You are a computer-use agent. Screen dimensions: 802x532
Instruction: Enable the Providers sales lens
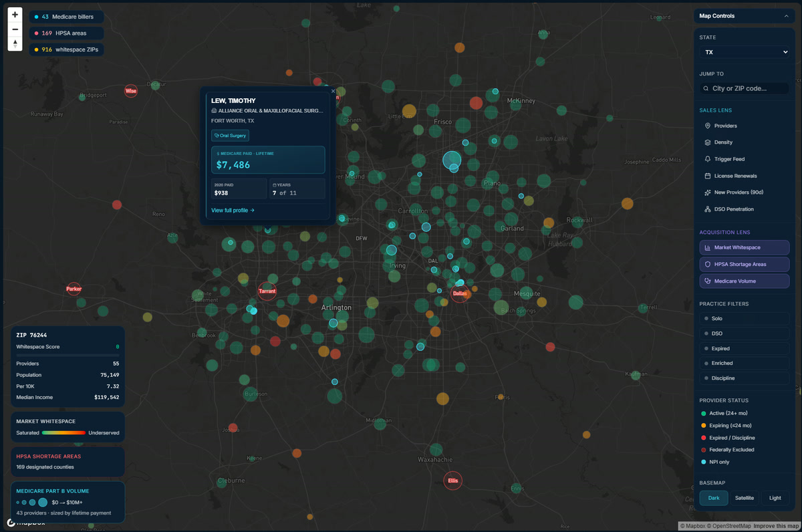[744, 126]
